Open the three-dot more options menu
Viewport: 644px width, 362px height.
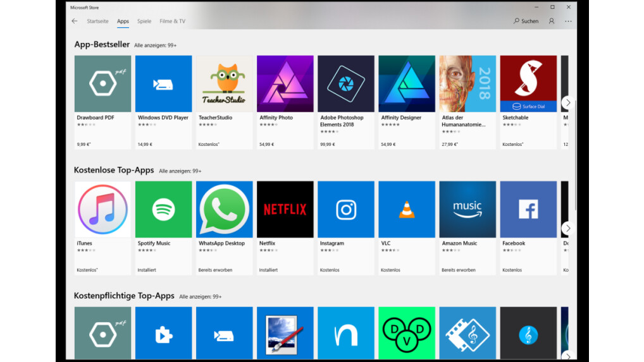(x=568, y=21)
